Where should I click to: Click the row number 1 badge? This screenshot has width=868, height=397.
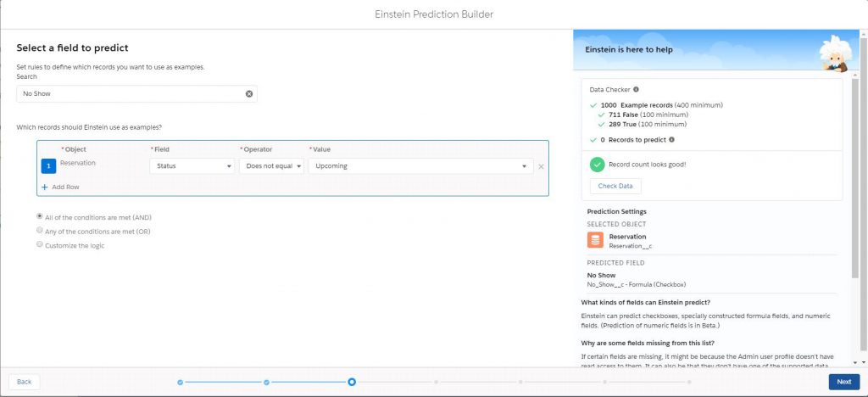coord(49,166)
